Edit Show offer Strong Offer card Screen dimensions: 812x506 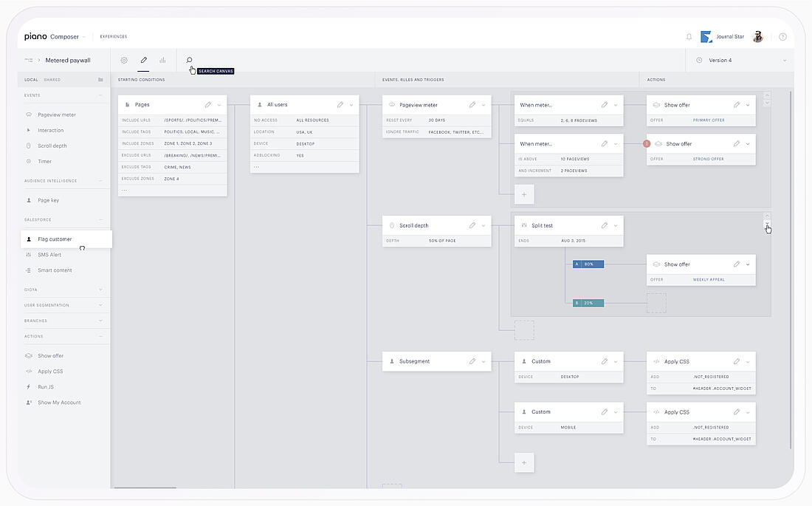(737, 143)
